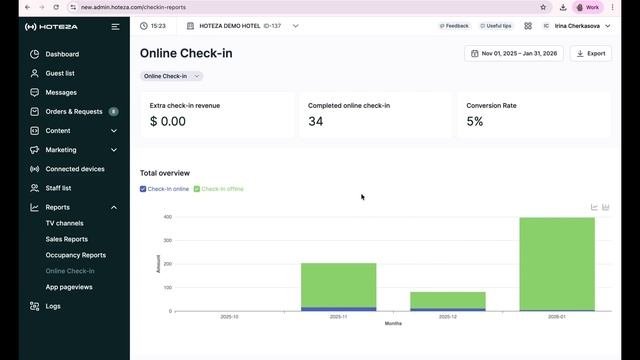Click the browser back arrow

coord(27,7)
